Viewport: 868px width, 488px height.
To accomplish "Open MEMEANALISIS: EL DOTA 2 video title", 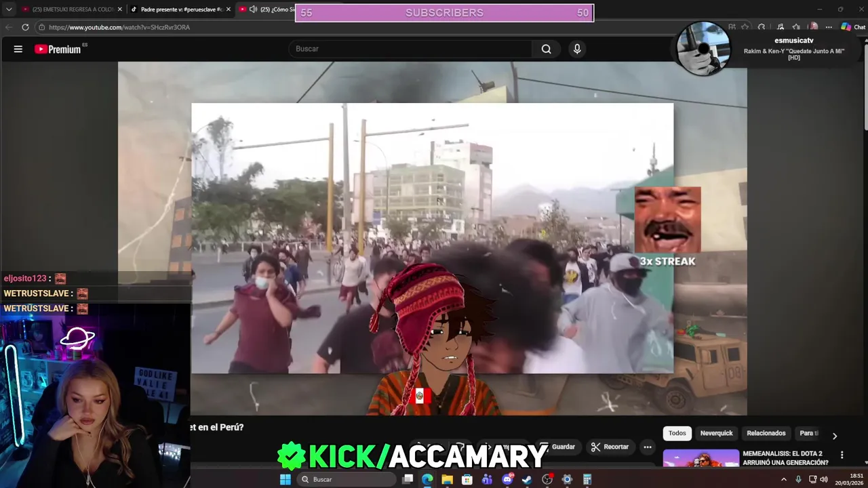I will click(785, 458).
